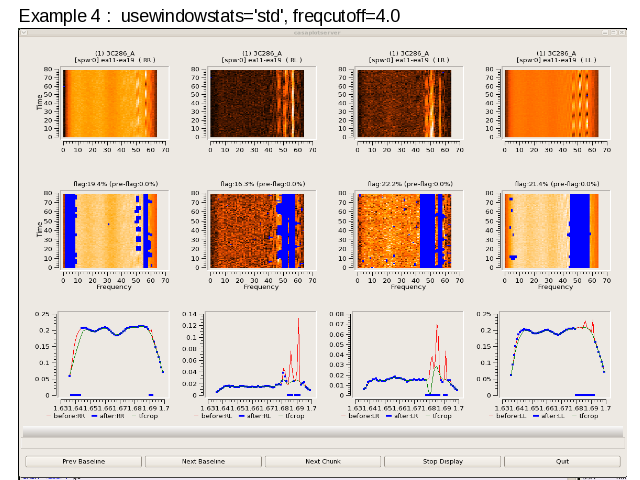Open the flag:21.4% flagged spectrogram
640x480 pixels.
click(x=552, y=231)
